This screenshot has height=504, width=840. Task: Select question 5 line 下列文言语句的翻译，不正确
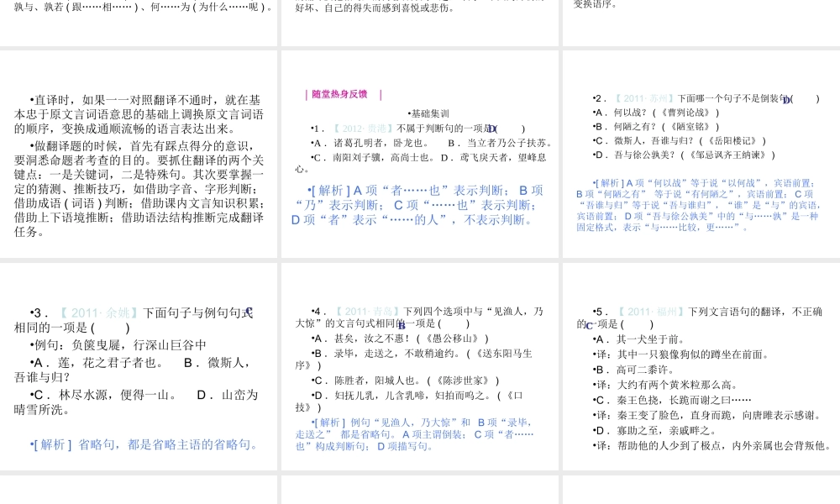coord(700,318)
